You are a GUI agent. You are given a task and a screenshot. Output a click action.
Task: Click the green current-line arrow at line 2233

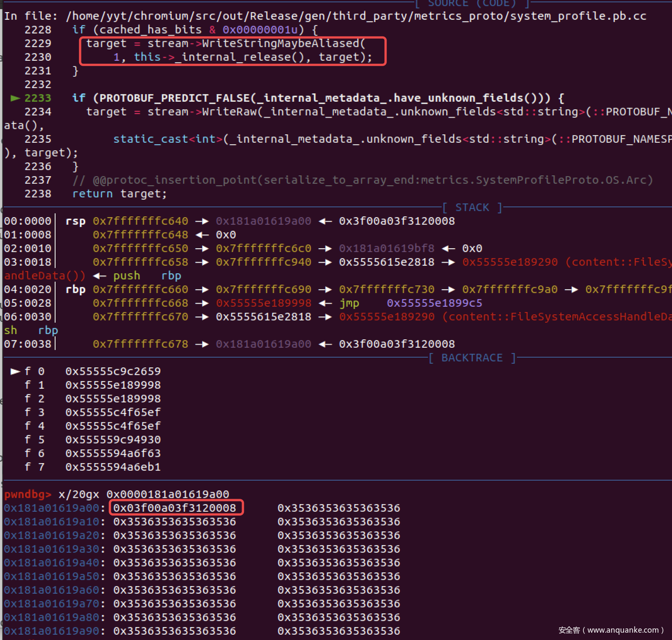pyautogui.click(x=15, y=98)
